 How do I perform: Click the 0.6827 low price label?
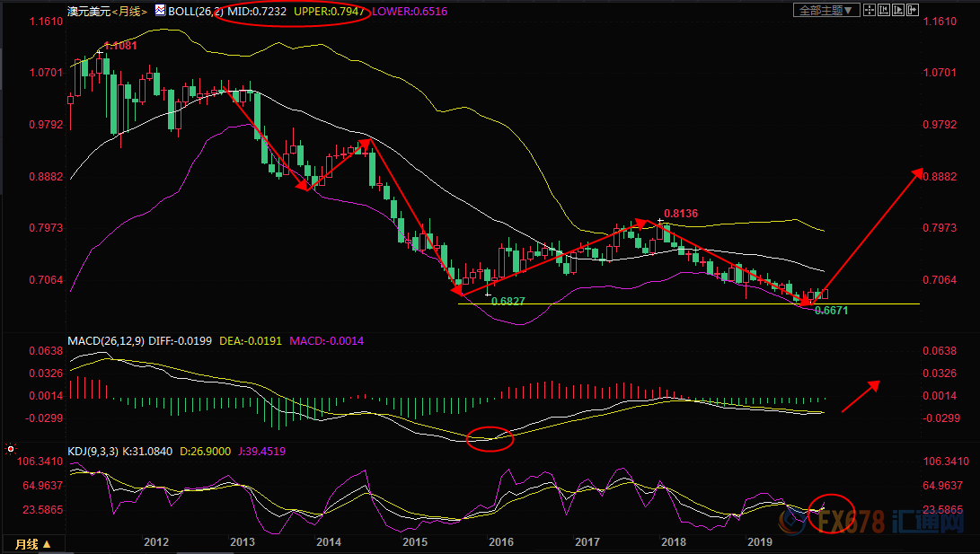coord(508,302)
